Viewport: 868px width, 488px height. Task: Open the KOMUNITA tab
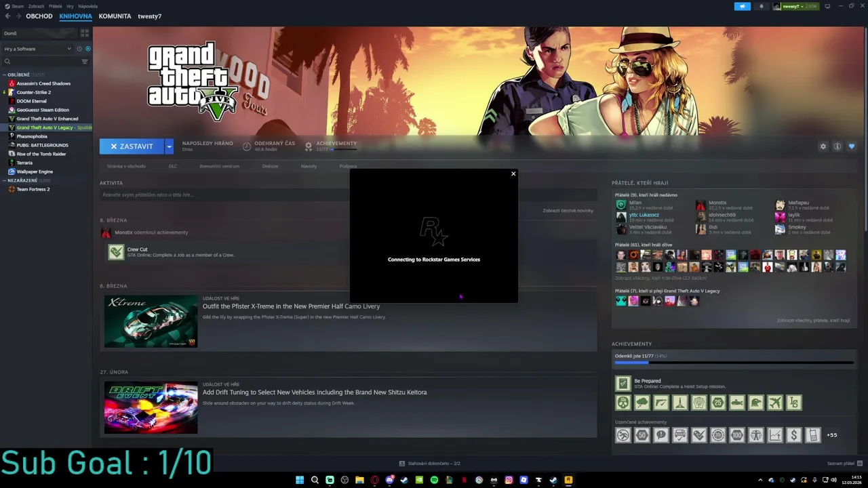pos(115,16)
